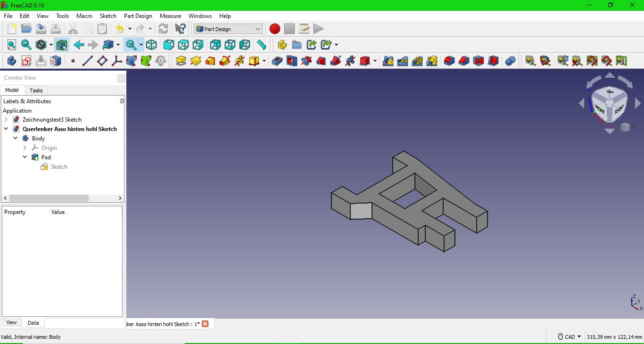The width and height of the screenshot is (644, 344).
Task: Select the View property tab
Action: pos(11,323)
